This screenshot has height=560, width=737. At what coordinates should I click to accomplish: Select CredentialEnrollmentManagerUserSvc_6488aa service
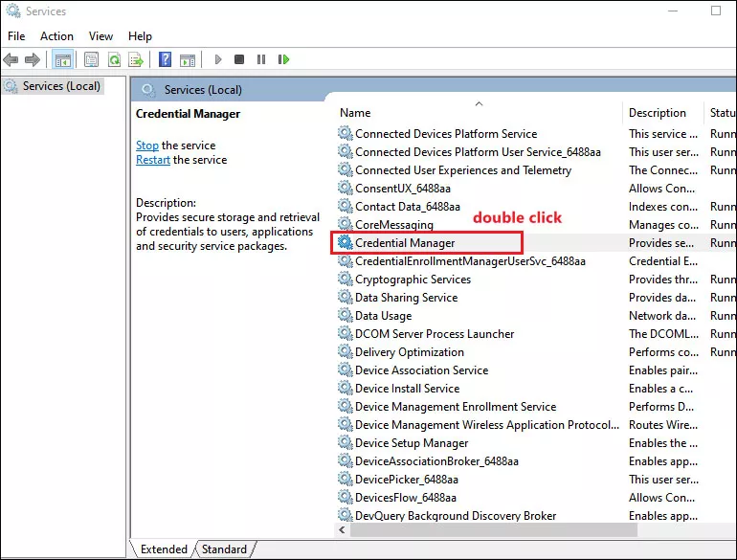tap(470, 261)
